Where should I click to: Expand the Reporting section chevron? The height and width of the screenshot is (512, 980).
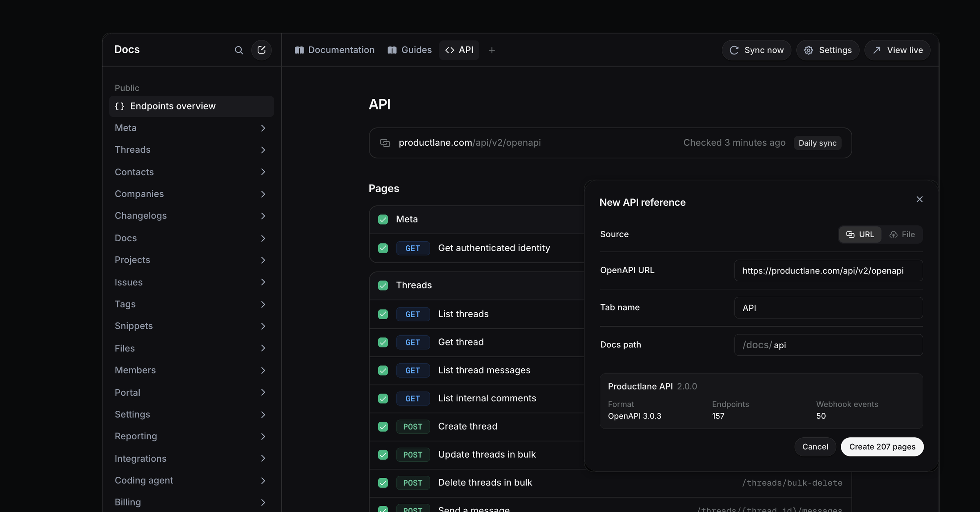pyautogui.click(x=263, y=436)
